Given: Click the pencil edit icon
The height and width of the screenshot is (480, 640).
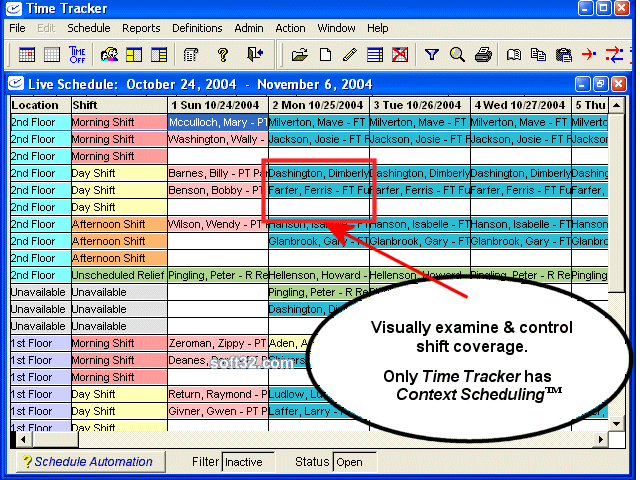Looking at the screenshot, I should [x=350, y=54].
